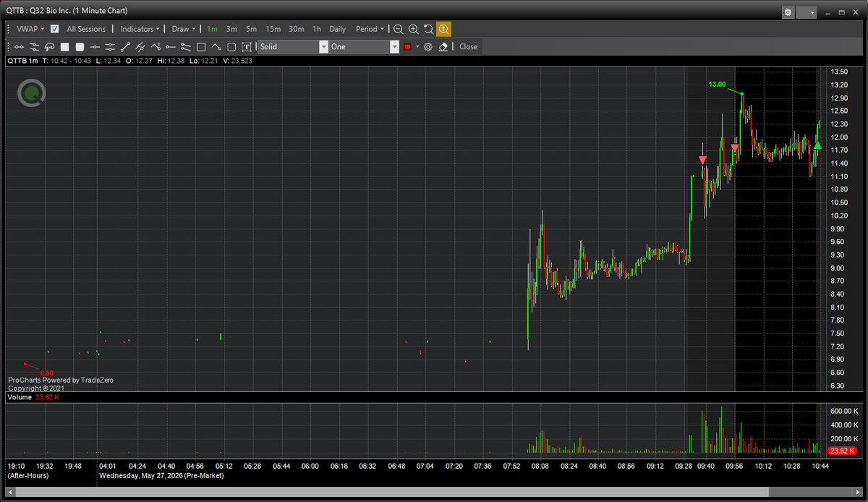The image size is (868, 502).
Task: Activate the text annotation tool
Action: pos(247,47)
